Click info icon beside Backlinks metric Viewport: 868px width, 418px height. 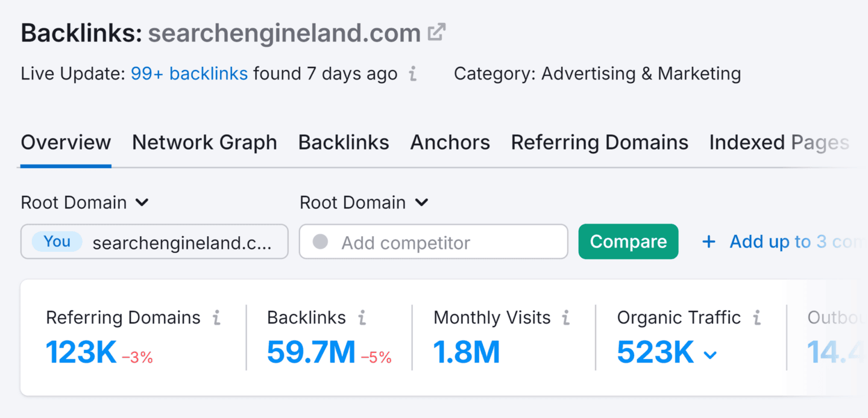point(362,317)
